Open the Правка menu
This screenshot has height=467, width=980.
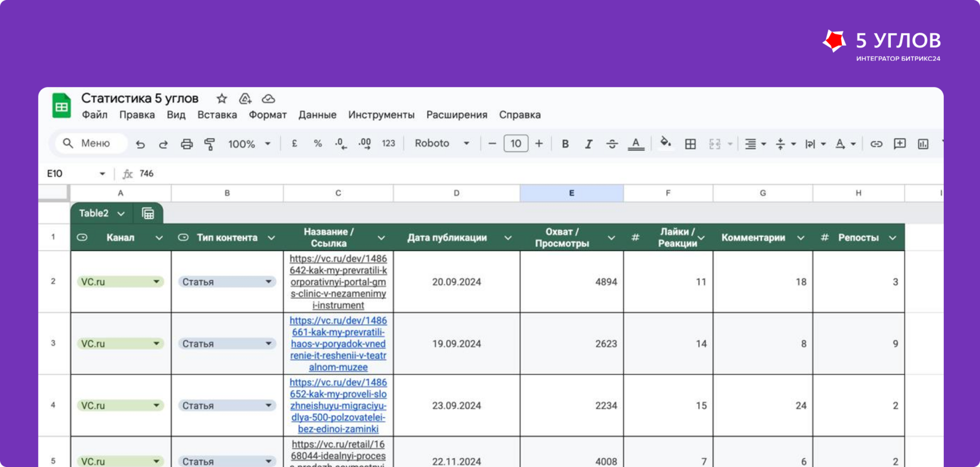[x=137, y=115]
